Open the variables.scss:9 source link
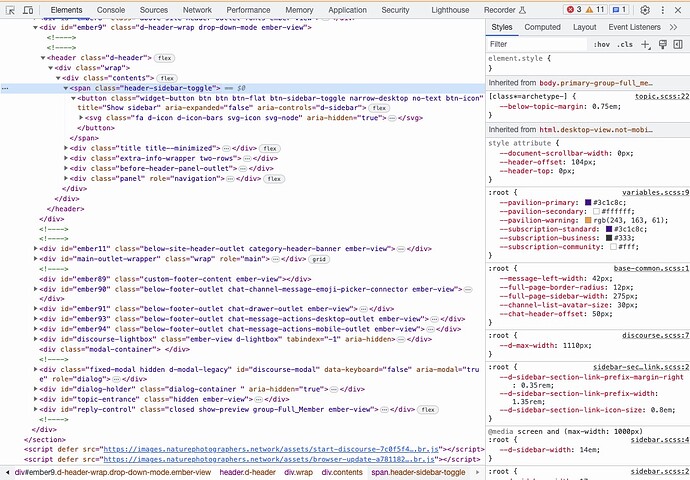The width and height of the screenshot is (690, 480). (x=655, y=193)
